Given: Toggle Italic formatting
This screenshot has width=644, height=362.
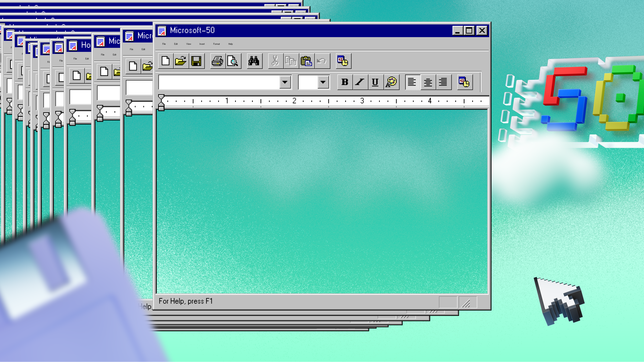Looking at the screenshot, I should pyautogui.click(x=360, y=82).
